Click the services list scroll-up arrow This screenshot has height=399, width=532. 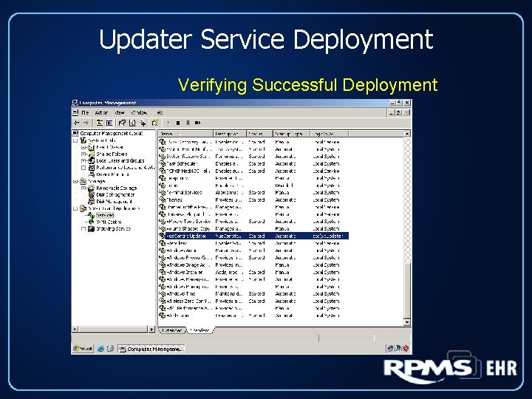click(x=407, y=134)
